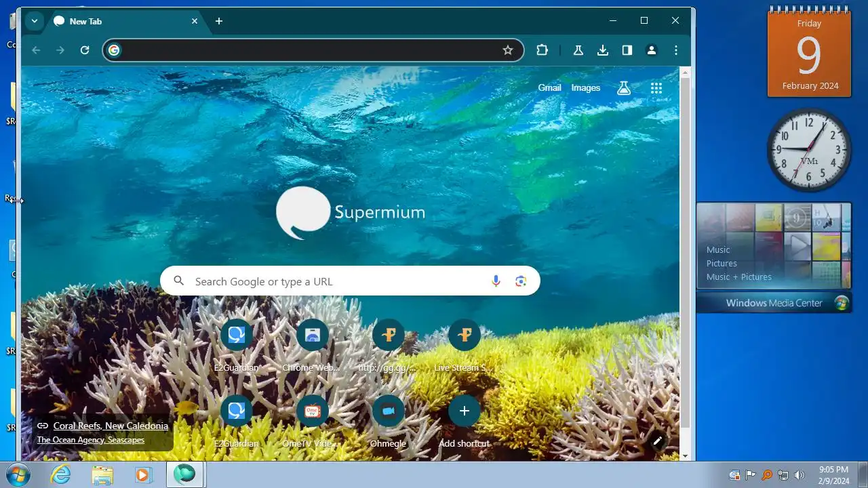Click the Supermium logo
This screenshot has height=488, width=868.
[351, 212]
